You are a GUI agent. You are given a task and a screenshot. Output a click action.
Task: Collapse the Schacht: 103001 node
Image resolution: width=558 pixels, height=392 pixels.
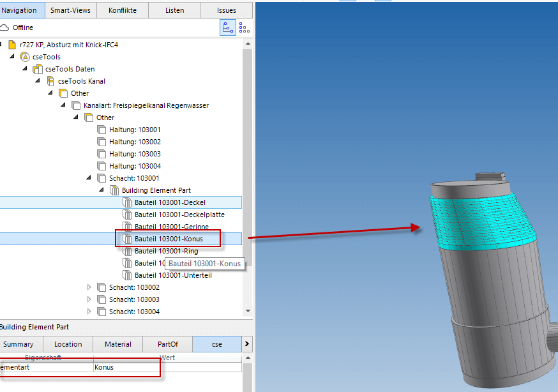pyautogui.click(x=89, y=178)
